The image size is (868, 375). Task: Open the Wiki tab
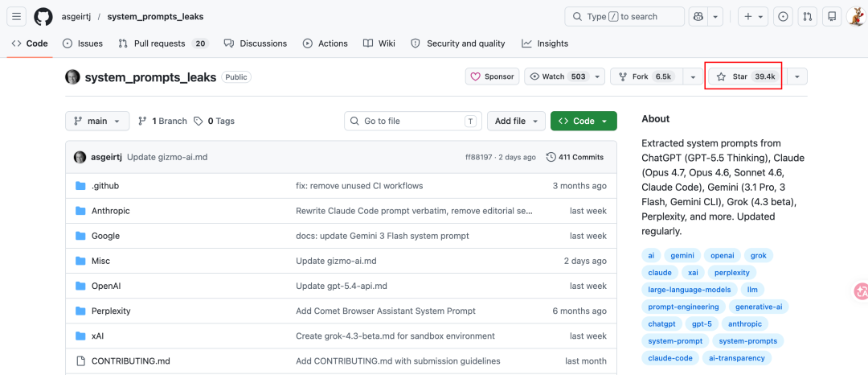tap(379, 43)
